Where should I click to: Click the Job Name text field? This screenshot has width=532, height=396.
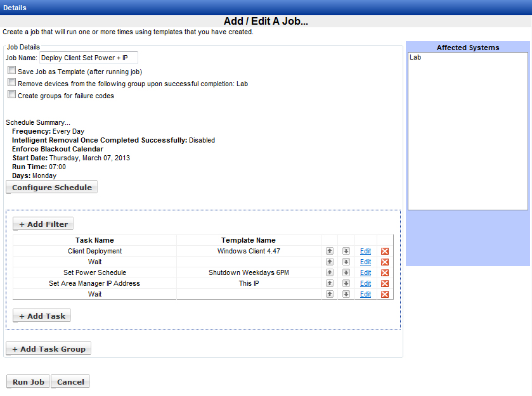88,58
